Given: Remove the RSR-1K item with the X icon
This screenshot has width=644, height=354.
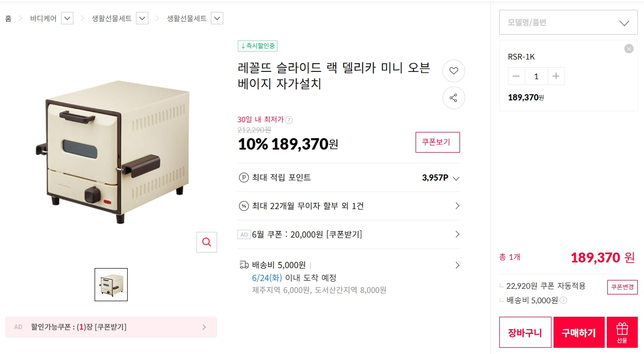Looking at the screenshot, I should 628,49.
